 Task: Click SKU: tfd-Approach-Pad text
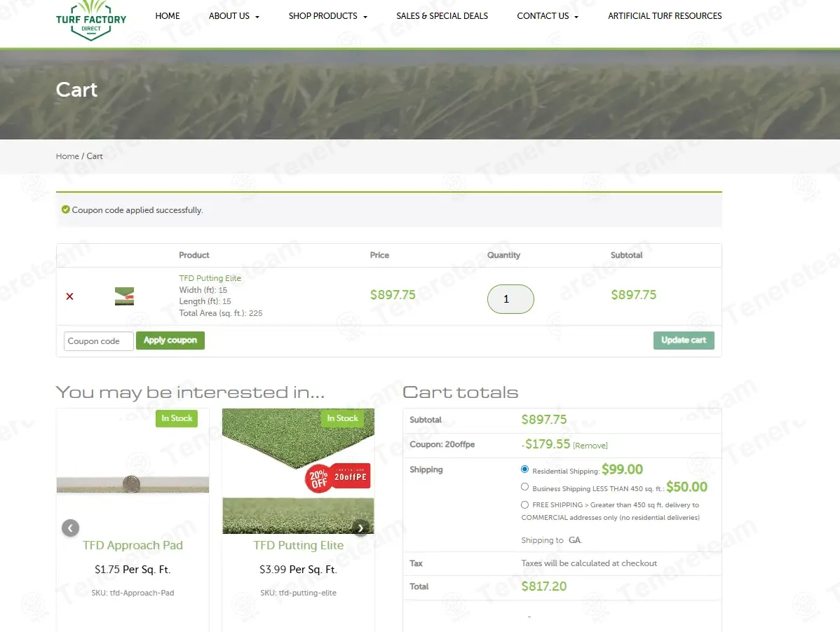133,593
